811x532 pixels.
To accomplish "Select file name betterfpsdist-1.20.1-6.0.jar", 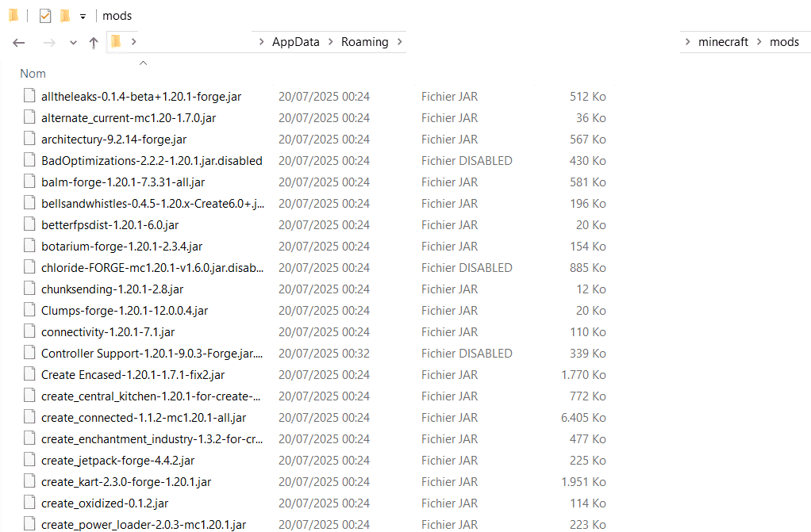I will point(110,225).
